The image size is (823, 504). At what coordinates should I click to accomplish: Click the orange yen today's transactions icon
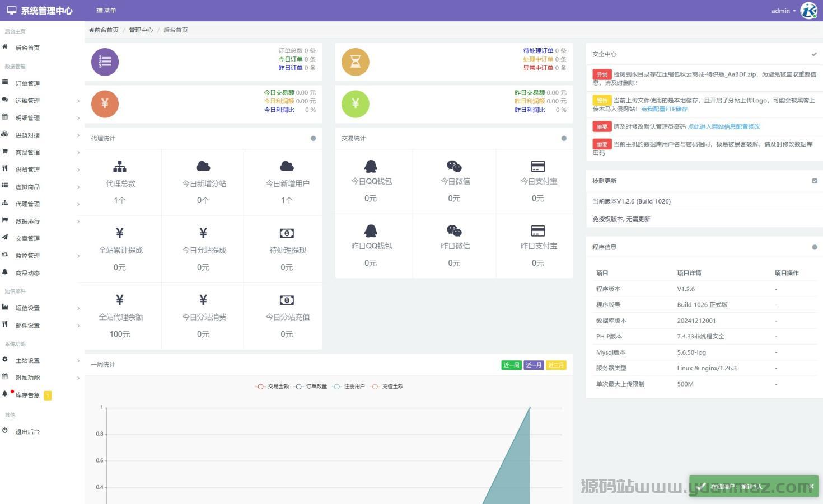105,104
